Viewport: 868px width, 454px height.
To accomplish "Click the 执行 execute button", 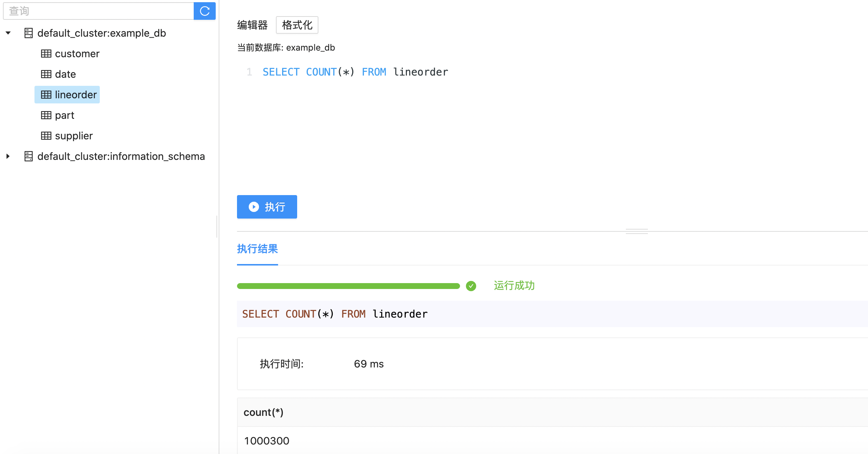I will 267,207.
